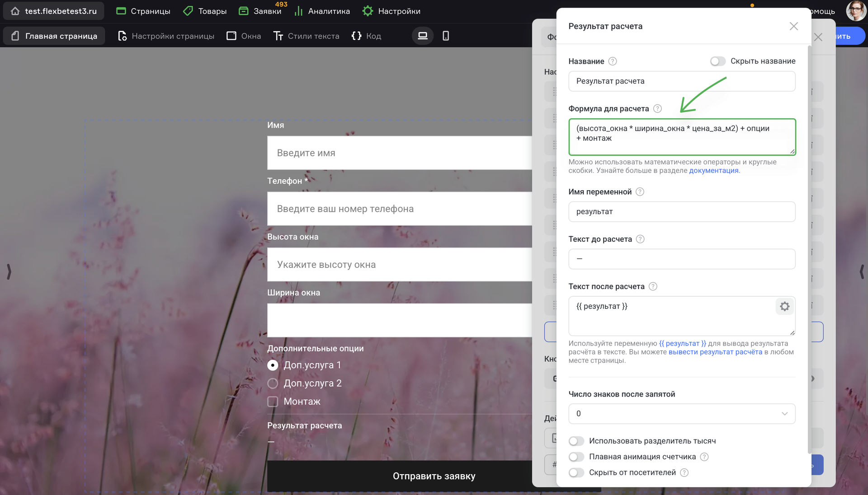Click help icon next to Текст до расчета
This screenshot has height=495, width=868.
pyautogui.click(x=640, y=239)
